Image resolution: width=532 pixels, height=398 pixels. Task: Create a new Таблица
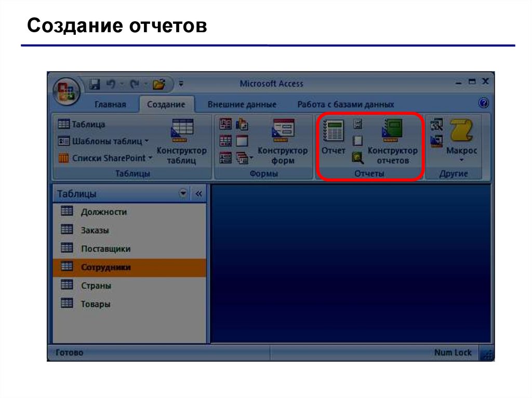82,124
